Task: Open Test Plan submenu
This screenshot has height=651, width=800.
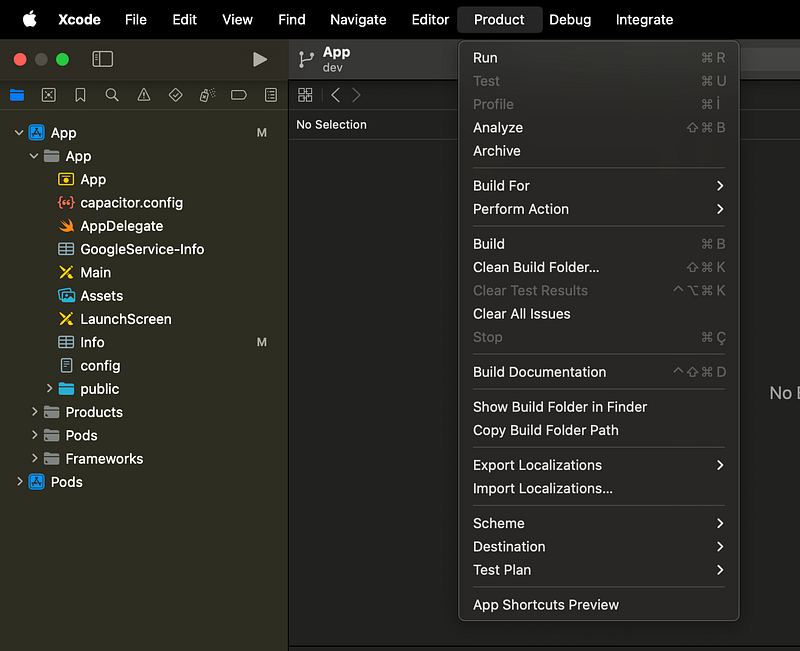Action: click(x=598, y=570)
